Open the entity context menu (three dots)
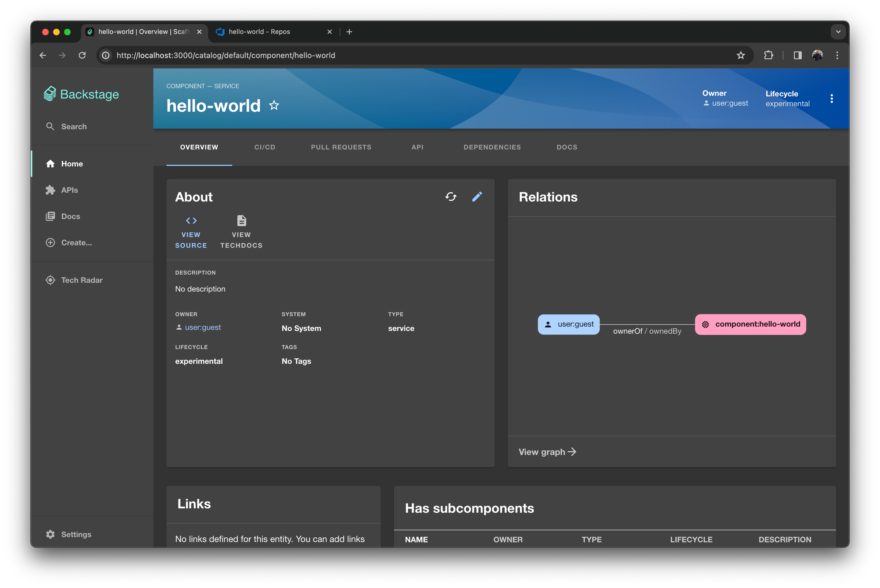The image size is (880, 588). click(832, 99)
